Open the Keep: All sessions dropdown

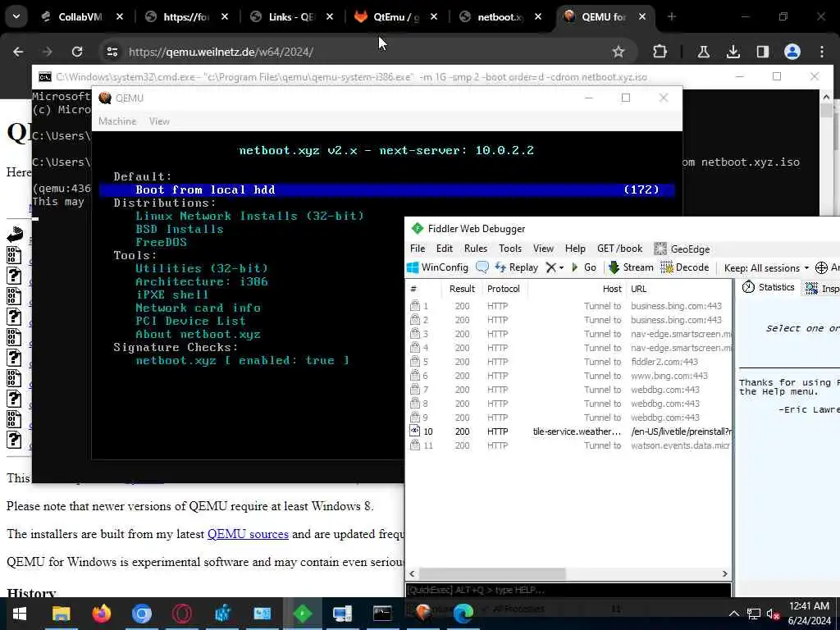pos(766,268)
